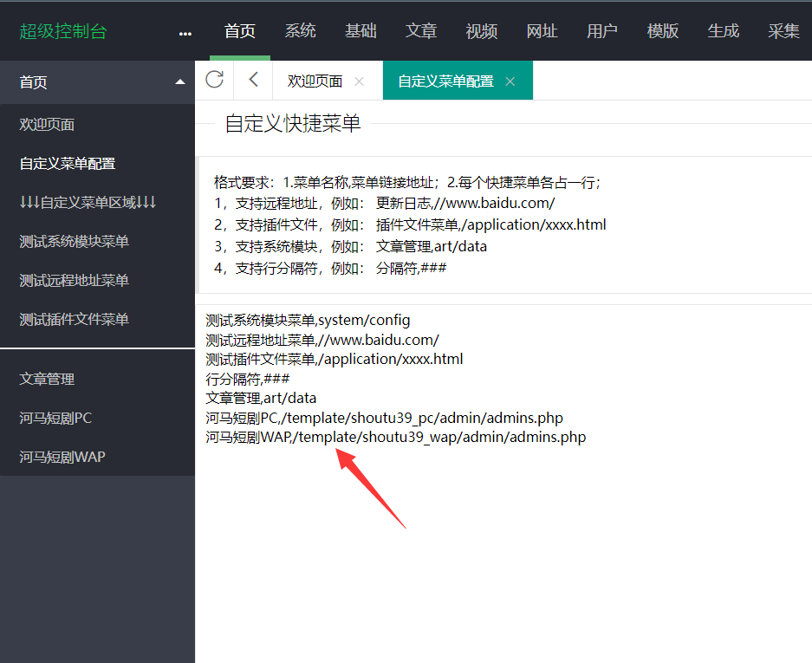Click the line 测试远程地址菜单,//www.baidu.com/
This screenshot has width=812, height=663.
click(x=322, y=341)
